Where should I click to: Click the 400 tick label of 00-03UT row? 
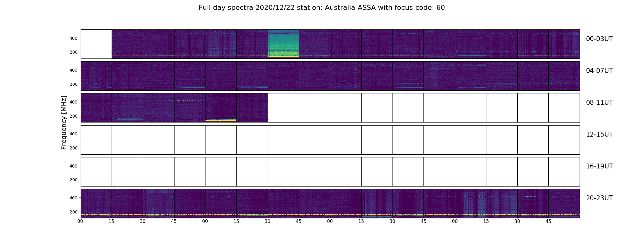pos(74,38)
